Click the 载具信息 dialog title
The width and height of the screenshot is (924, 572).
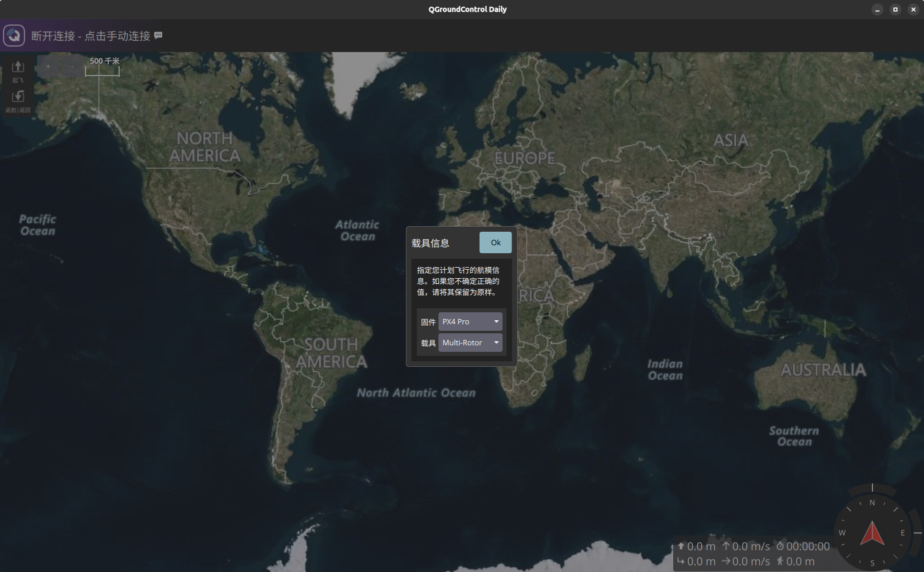point(430,243)
